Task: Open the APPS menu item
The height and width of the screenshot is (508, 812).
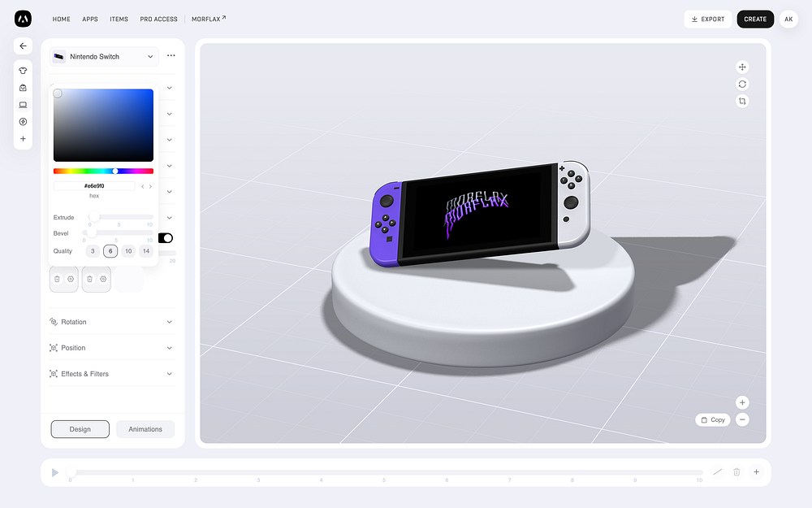Action: [x=90, y=20]
